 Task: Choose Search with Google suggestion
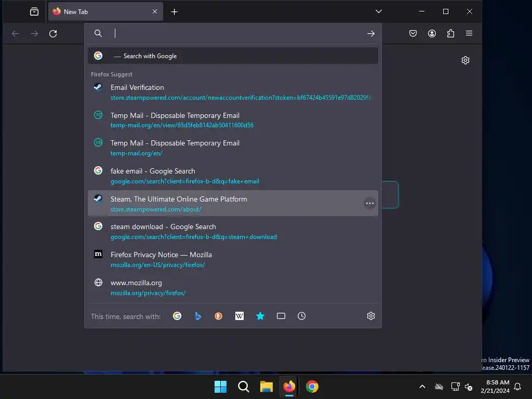(x=233, y=56)
